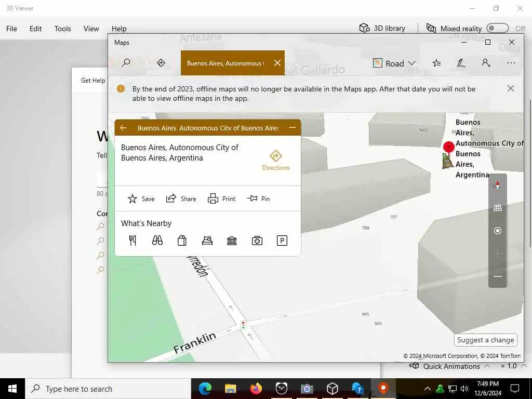Viewport: 532px width, 399px height.
Task: Open the volume speaker tray icon
Action: pos(464,389)
